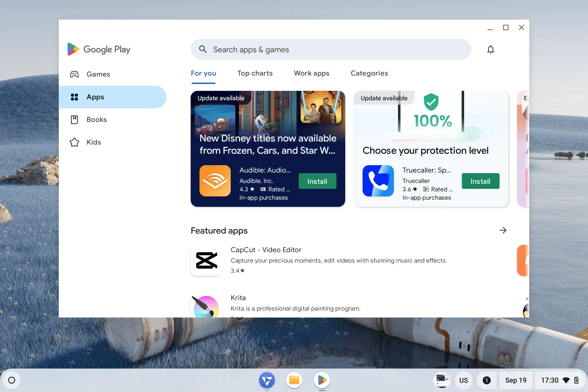Select the Apps grid icon

pyautogui.click(x=74, y=97)
